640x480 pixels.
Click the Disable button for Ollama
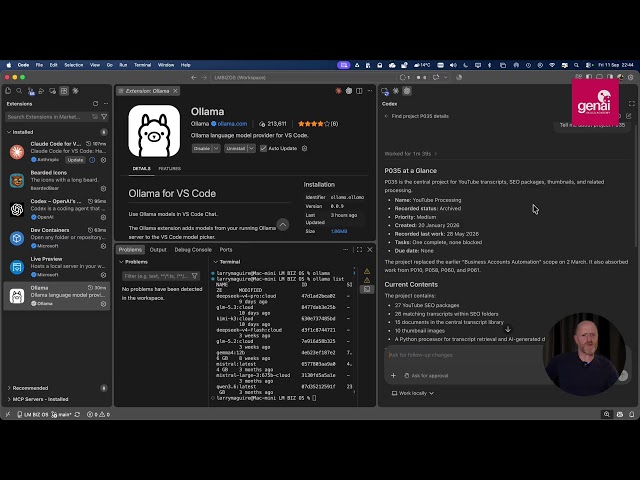[x=202, y=149]
